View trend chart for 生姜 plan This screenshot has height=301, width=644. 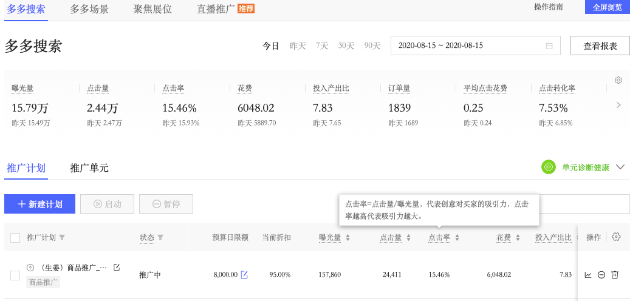588,275
